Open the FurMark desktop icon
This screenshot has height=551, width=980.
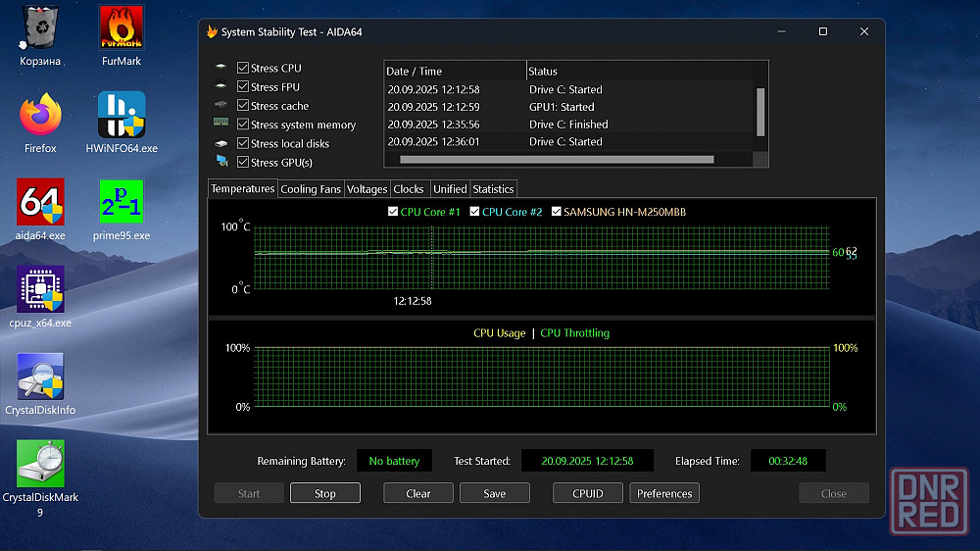pyautogui.click(x=122, y=29)
